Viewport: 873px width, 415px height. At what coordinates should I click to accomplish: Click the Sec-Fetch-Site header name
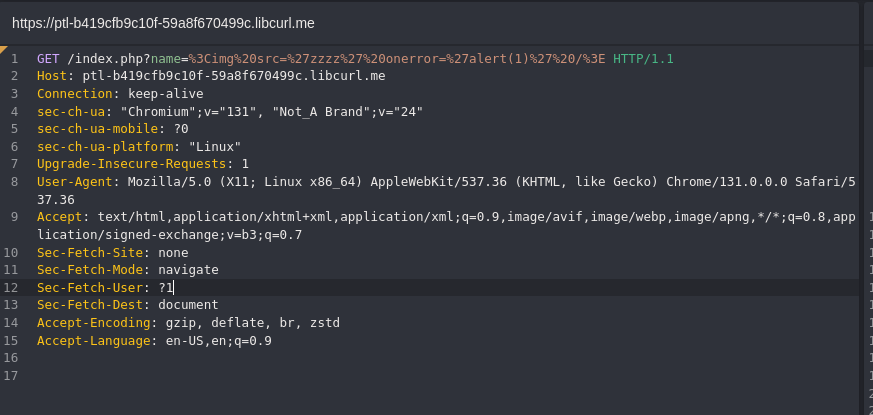tap(90, 252)
